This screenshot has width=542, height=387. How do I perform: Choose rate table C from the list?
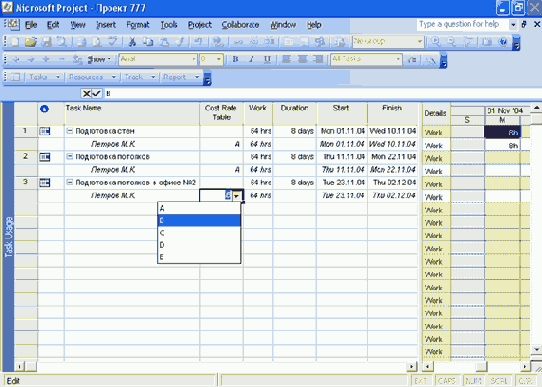[199, 233]
